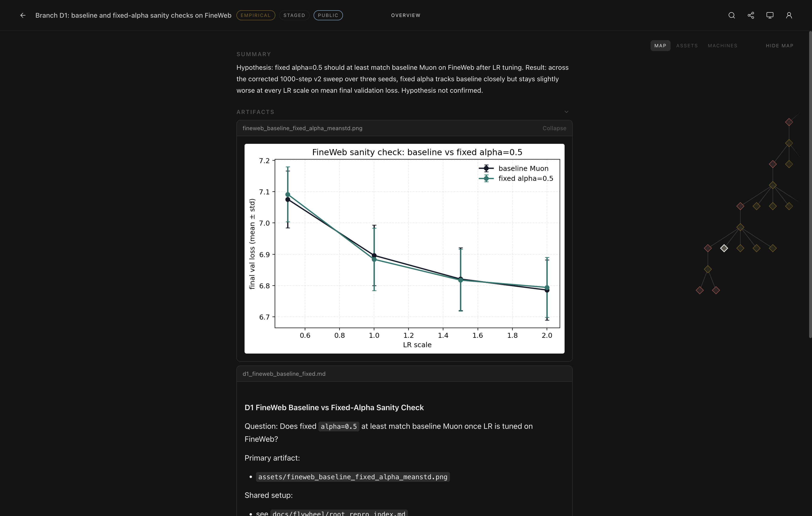
Task: Click the inline 'alpha=0.5' code snippet
Action: (x=339, y=427)
